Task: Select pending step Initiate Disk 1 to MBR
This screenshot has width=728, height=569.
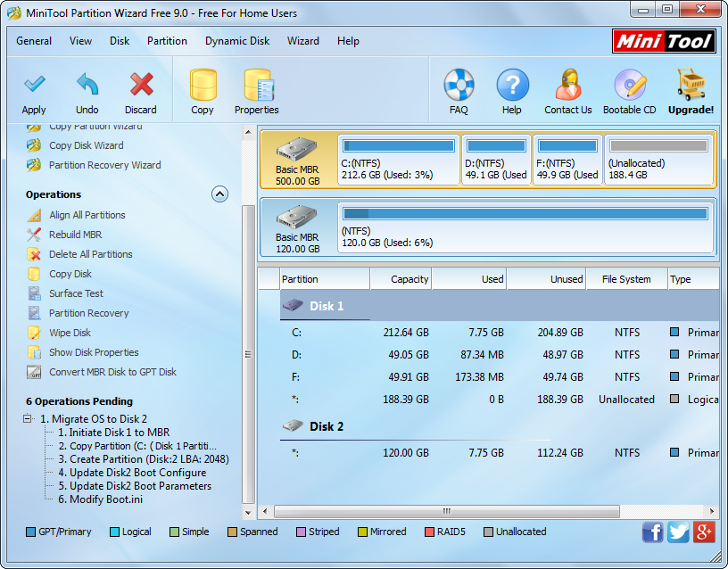Action: [114, 433]
